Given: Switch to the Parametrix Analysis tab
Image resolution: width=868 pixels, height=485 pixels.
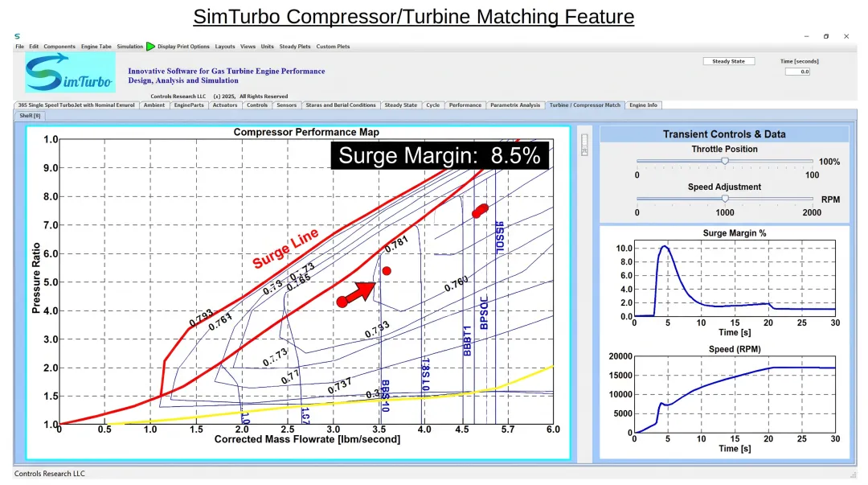Looking at the screenshot, I should tap(515, 105).
